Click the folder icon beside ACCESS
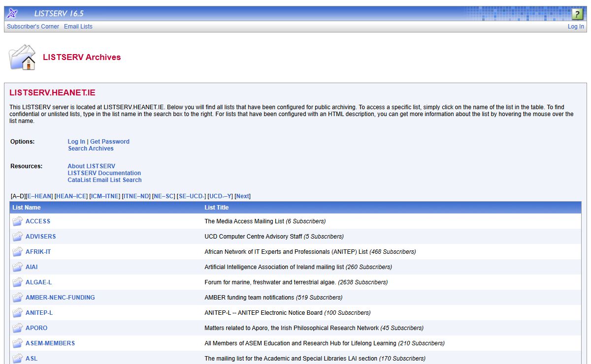Viewport: 591px width, 364px height. click(x=18, y=221)
